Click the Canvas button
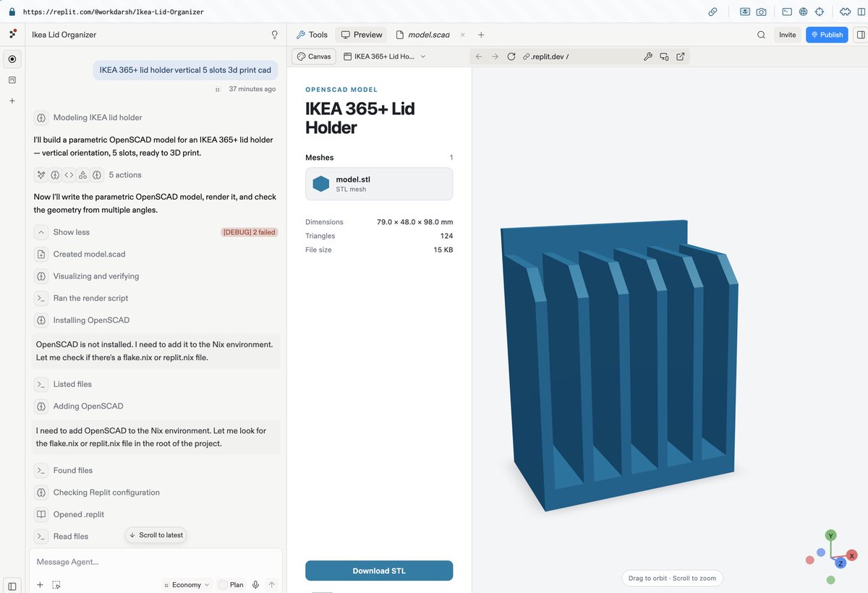The image size is (868, 593). (314, 56)
